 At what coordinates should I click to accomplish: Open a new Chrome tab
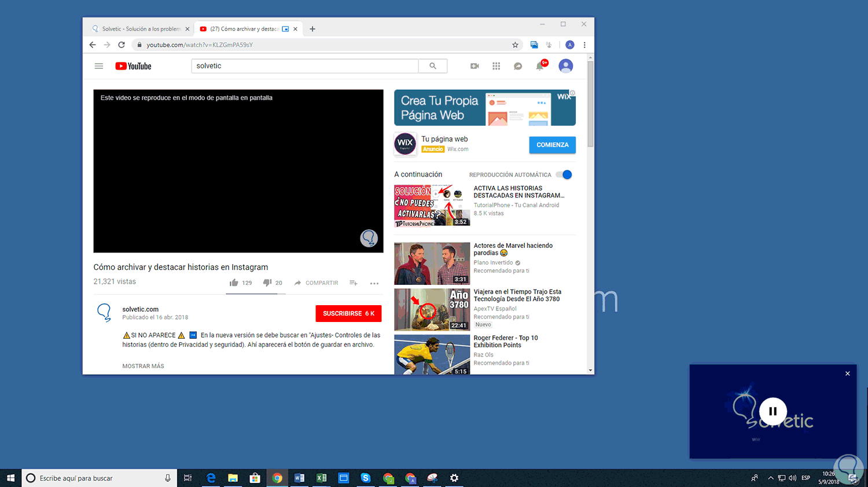312,29
